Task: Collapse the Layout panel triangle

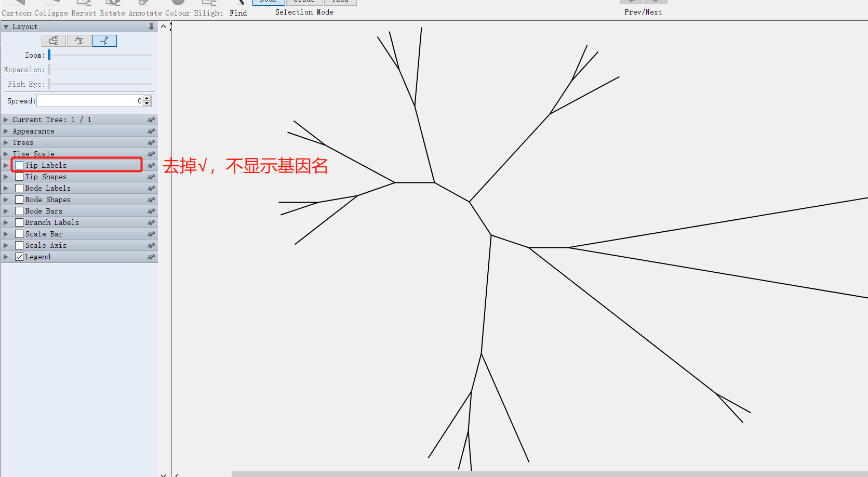Action: click(6, 27)
